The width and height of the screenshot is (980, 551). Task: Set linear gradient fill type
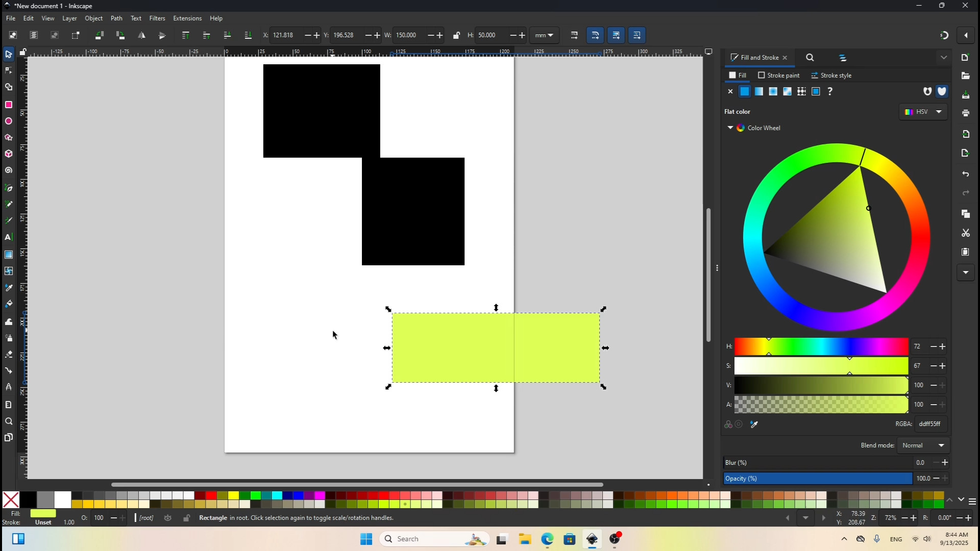[x=759, y=91]
